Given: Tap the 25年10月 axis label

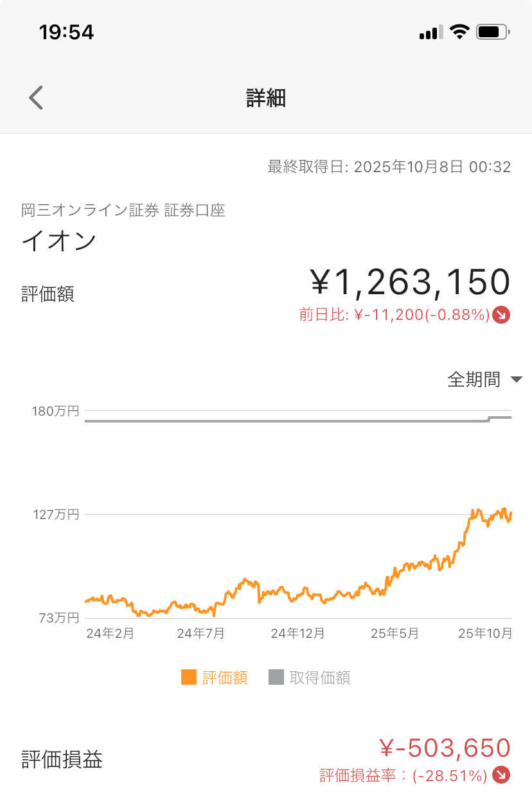Looking at the screenshot, I should (485, 633).
